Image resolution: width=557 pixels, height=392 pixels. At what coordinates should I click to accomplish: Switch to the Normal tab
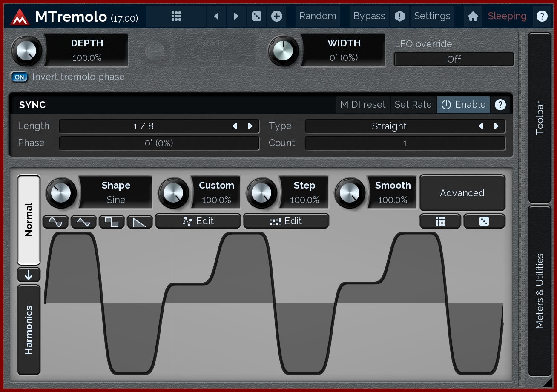tap(29, 220)
